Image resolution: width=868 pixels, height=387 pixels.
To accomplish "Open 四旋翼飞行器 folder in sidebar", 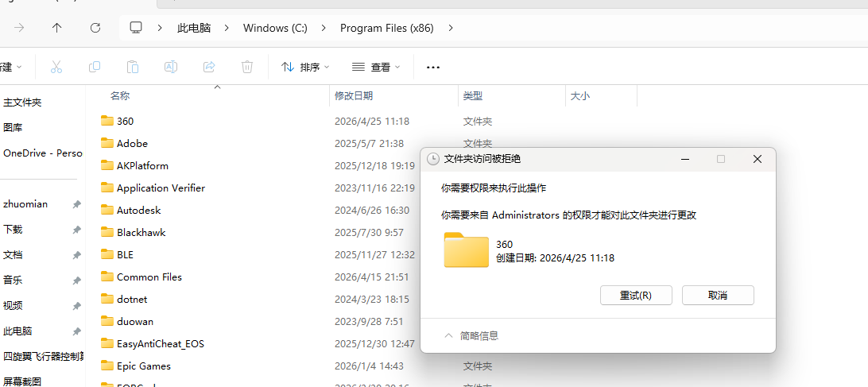I will tap(41, 356).
